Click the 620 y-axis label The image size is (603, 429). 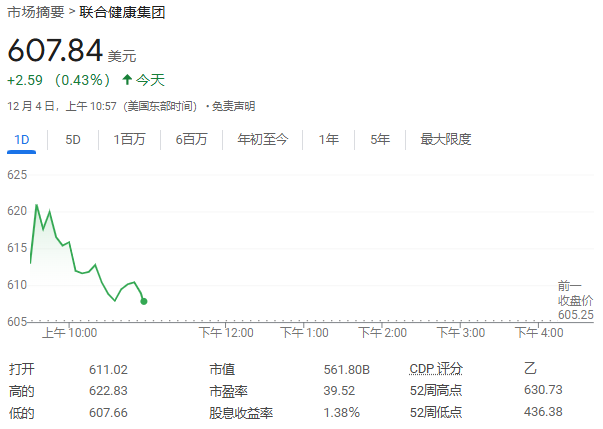(17, 211)
